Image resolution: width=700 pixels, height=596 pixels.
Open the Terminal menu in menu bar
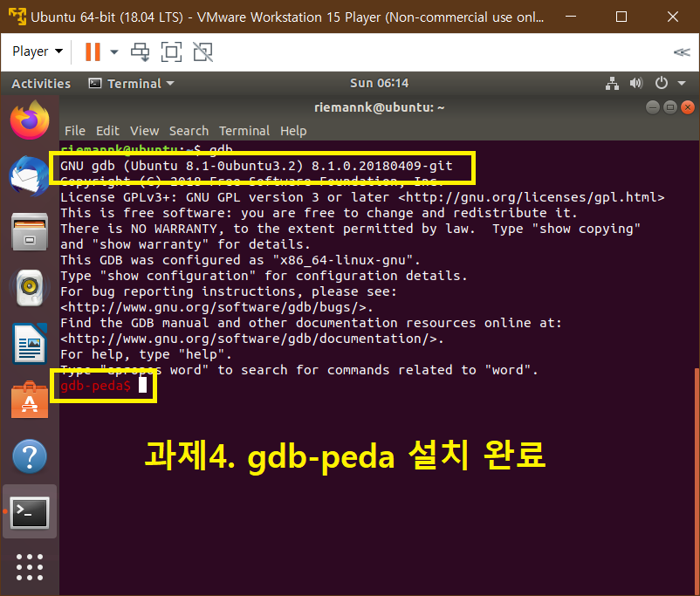[244, 131]
